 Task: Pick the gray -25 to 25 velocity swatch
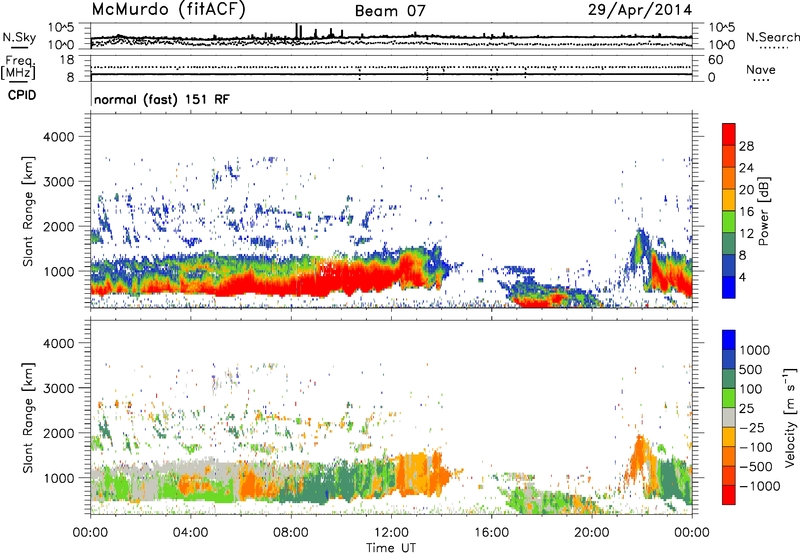(x=729, y=417)
